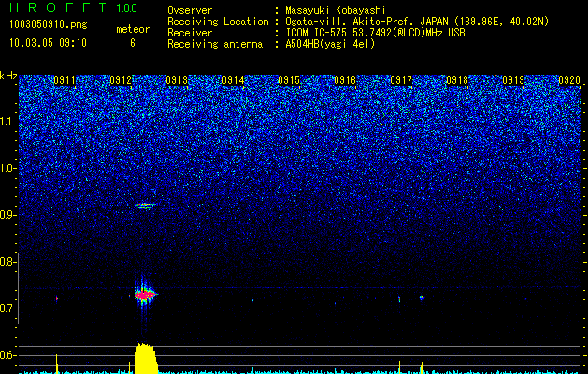Select observer name Masayuki Kobayashi
This screenshot has width=588, height=374.
tap(336, 10)
